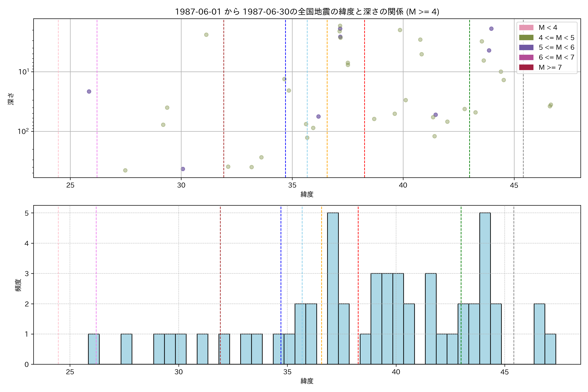Click the dark red M >= 7 swatch

pyautogui.click(x=526, y=67)
